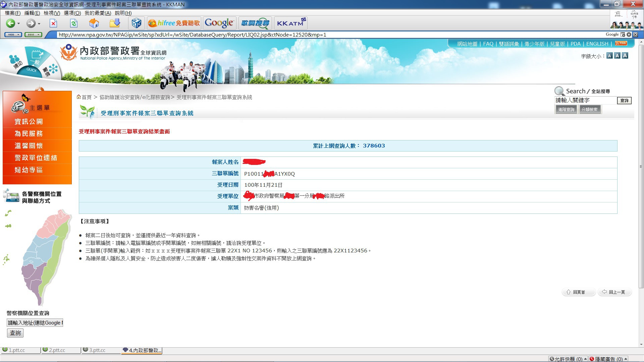Click the hifree free music toolbar button
Image resolution: width=644 pixels, height=362 pixels.
pos(174,23)
